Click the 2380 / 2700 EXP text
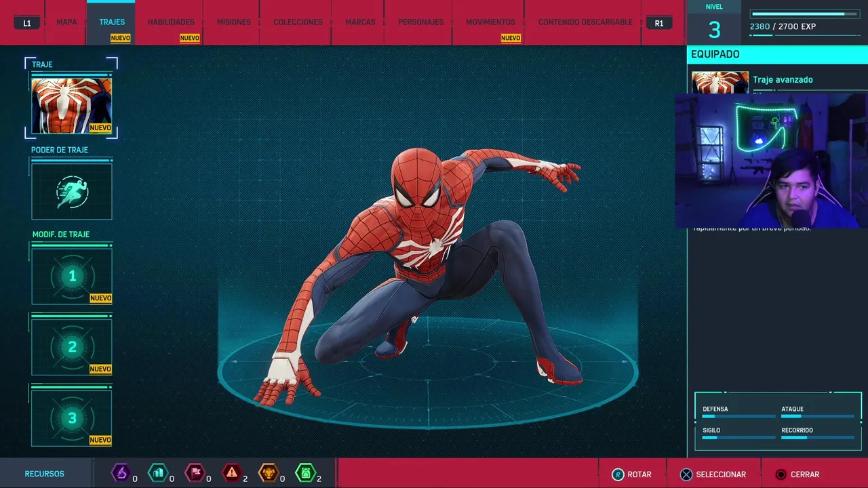The image size is (868, 488). click(783, 27)
